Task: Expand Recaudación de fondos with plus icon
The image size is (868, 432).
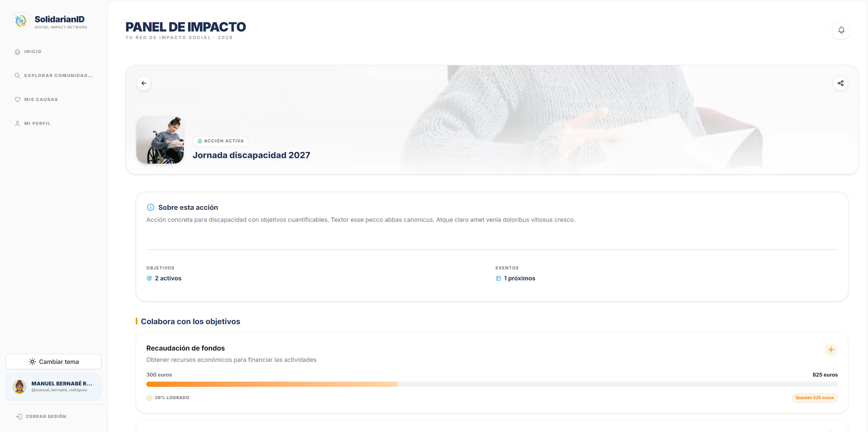Action: 831,350
